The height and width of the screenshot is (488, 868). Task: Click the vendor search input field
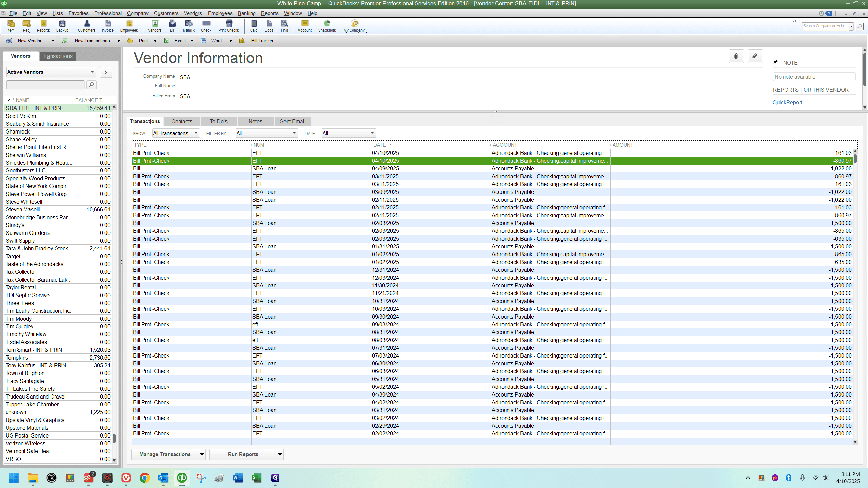[x=46, y=85]
